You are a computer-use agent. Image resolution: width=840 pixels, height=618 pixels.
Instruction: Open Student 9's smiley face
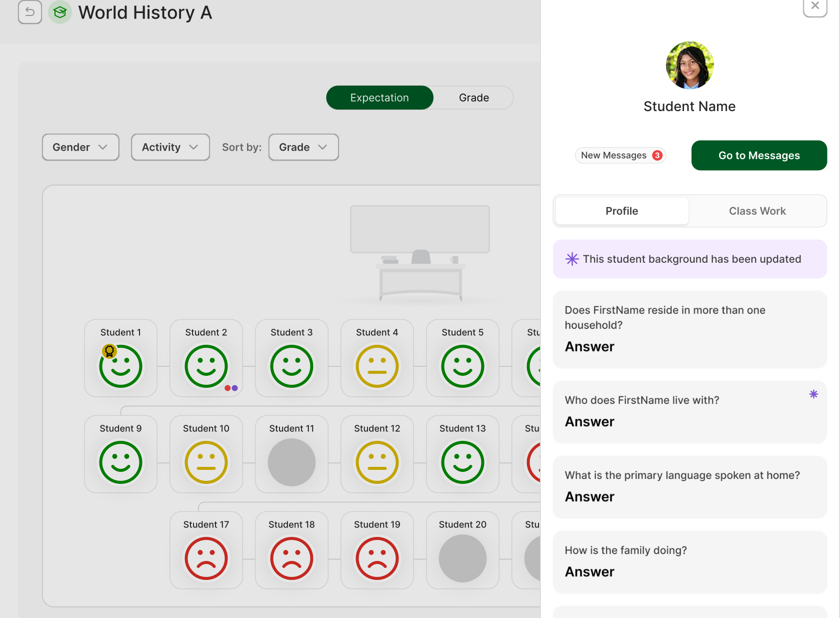(x=121, y=462)
